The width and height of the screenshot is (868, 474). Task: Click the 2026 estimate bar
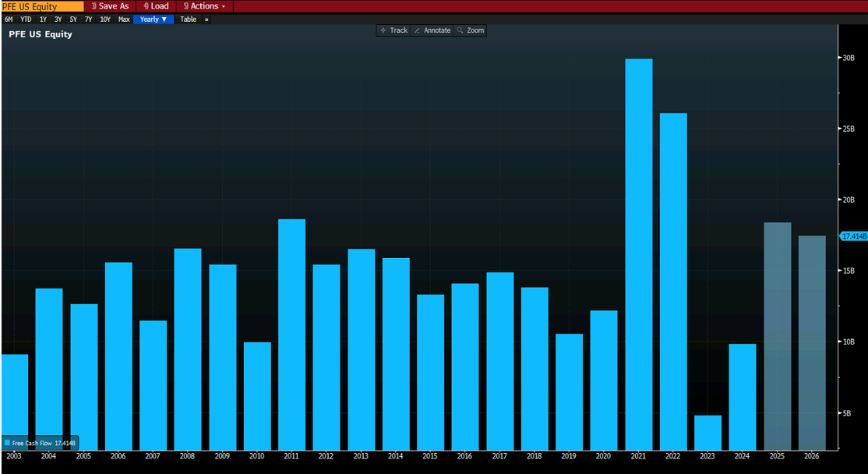(812, 343)
